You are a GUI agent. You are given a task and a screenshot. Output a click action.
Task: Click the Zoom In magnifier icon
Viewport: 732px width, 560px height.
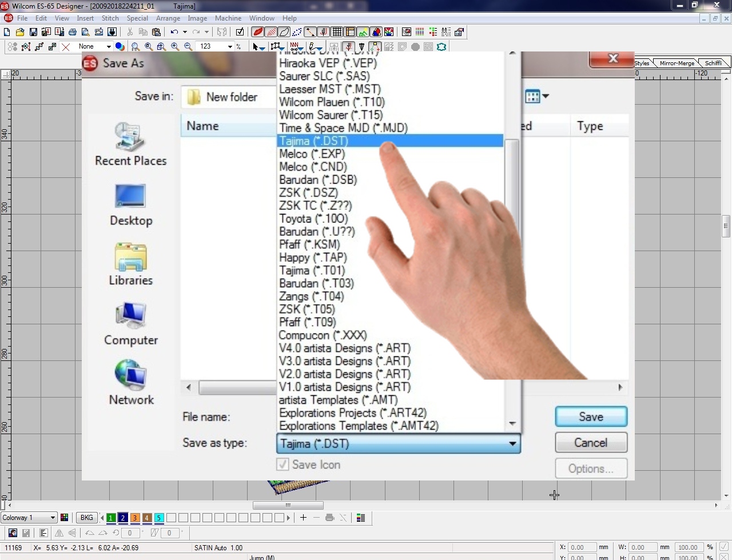coord(175,47)
